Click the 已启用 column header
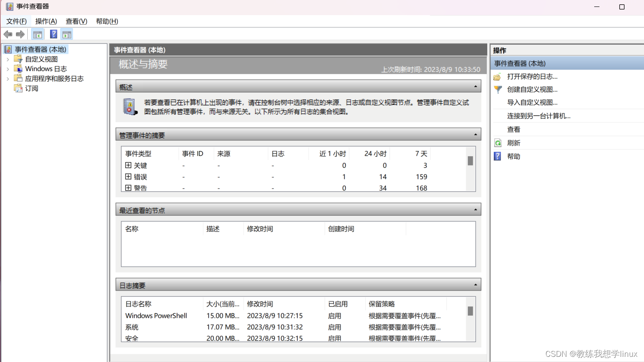Screen dimensions: 644x362 tap(338, 304)
